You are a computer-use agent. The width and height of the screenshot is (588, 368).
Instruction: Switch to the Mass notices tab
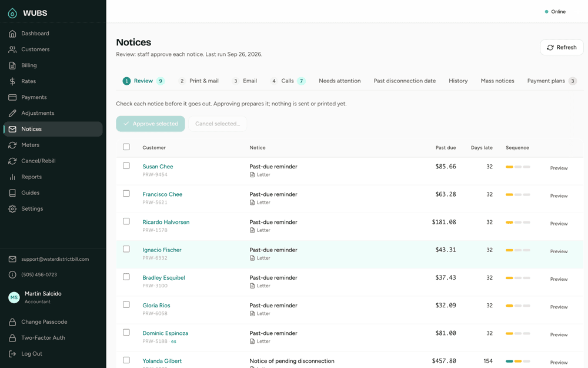click(497, 81)
